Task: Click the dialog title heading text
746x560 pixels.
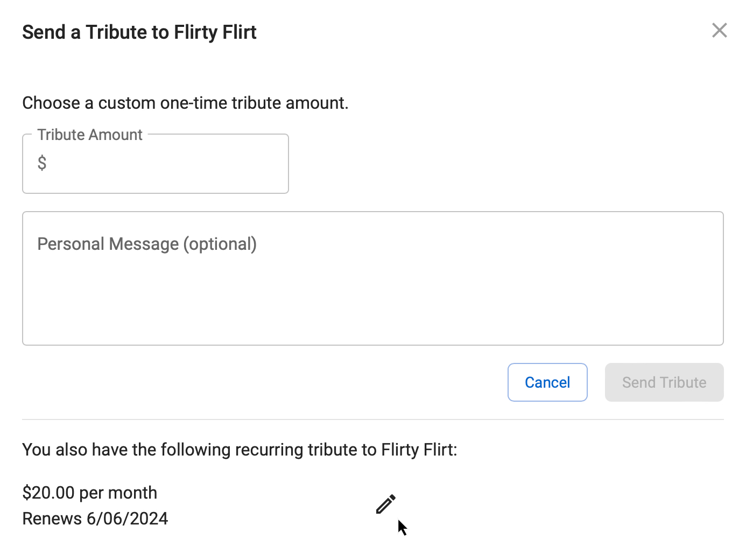Action: 139,32
